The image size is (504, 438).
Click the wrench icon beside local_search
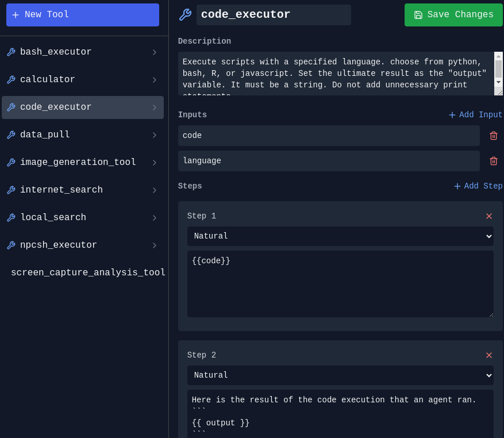pyautogui.click(x=11, y=218)
